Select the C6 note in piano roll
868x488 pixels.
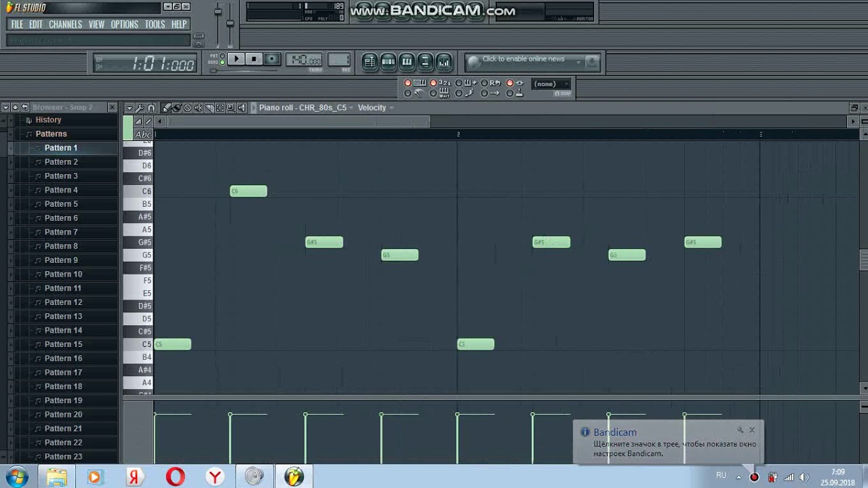(x=248, y=191)
